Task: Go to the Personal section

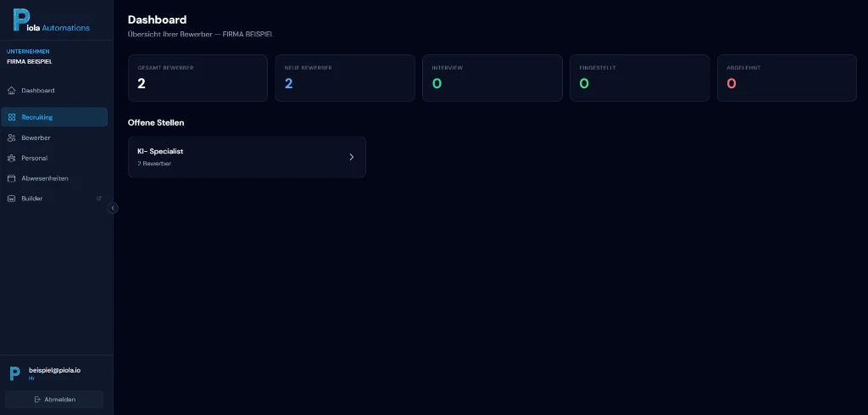Action: (x=54, y=159)
